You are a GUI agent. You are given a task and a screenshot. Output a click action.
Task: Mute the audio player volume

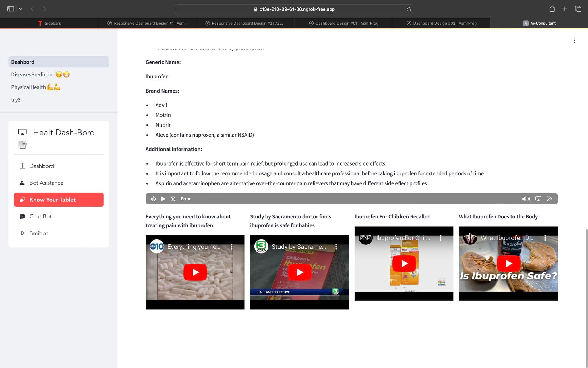click(x=526, y=199)
